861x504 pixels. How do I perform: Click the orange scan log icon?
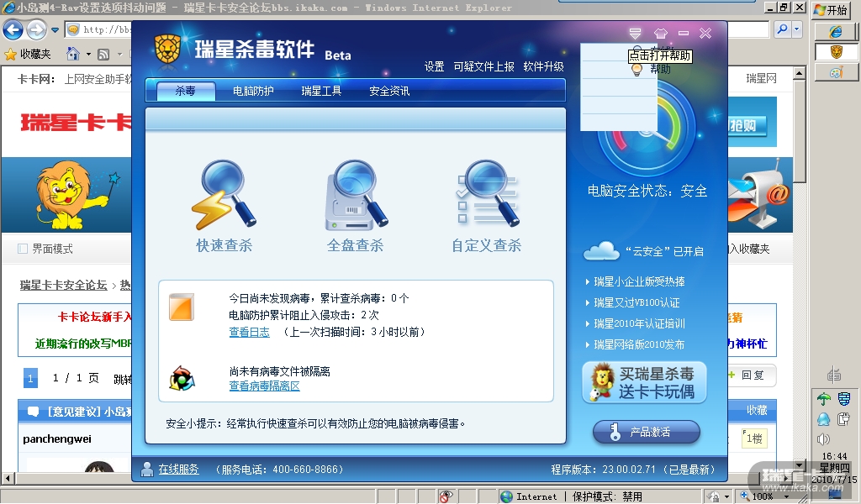point(182,307)
